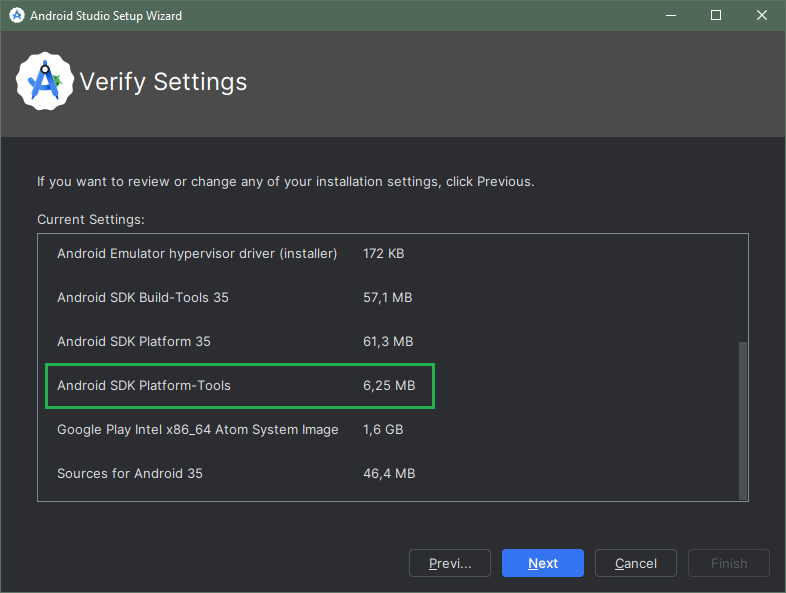Click the settings list scrollbar thumb
This screenshot has width=786, height=593.
743,421
